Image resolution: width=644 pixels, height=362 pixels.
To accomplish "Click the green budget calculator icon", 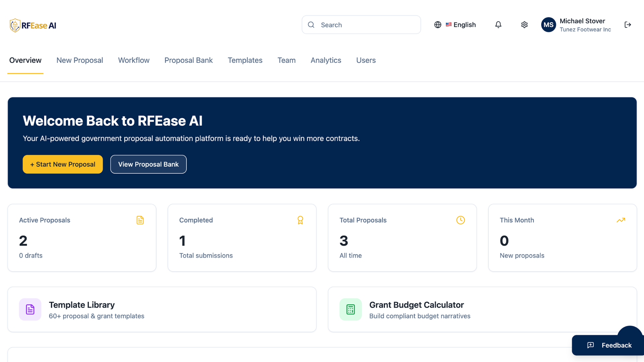I will pyautogui.click(x=351, y=309).
